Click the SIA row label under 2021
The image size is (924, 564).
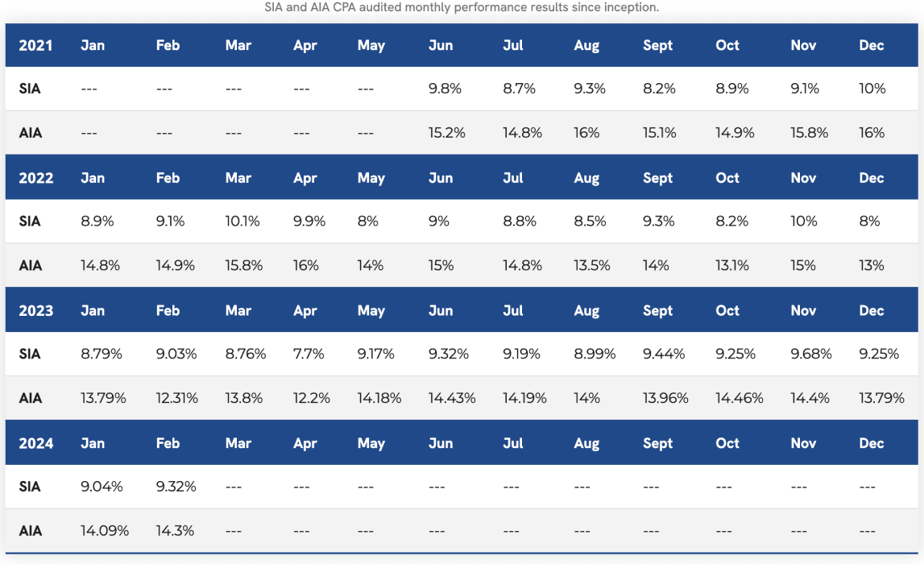point(30,89)
